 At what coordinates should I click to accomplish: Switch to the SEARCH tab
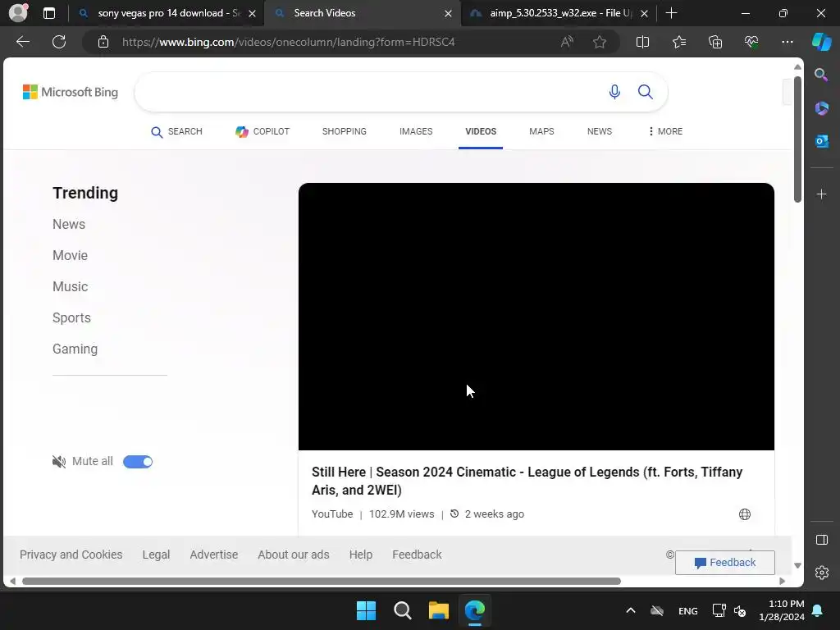point(176,131)
